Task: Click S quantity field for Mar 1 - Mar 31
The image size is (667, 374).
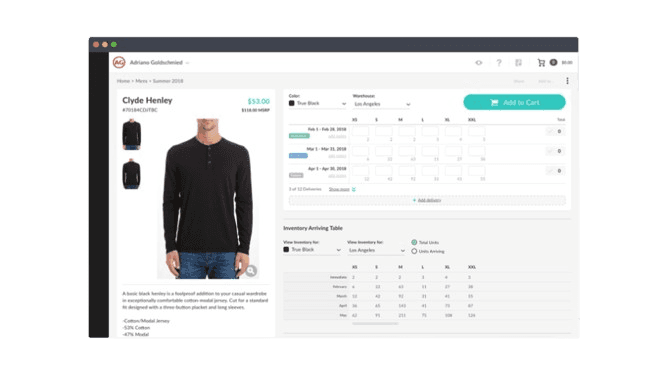Action: coord(384,151)
